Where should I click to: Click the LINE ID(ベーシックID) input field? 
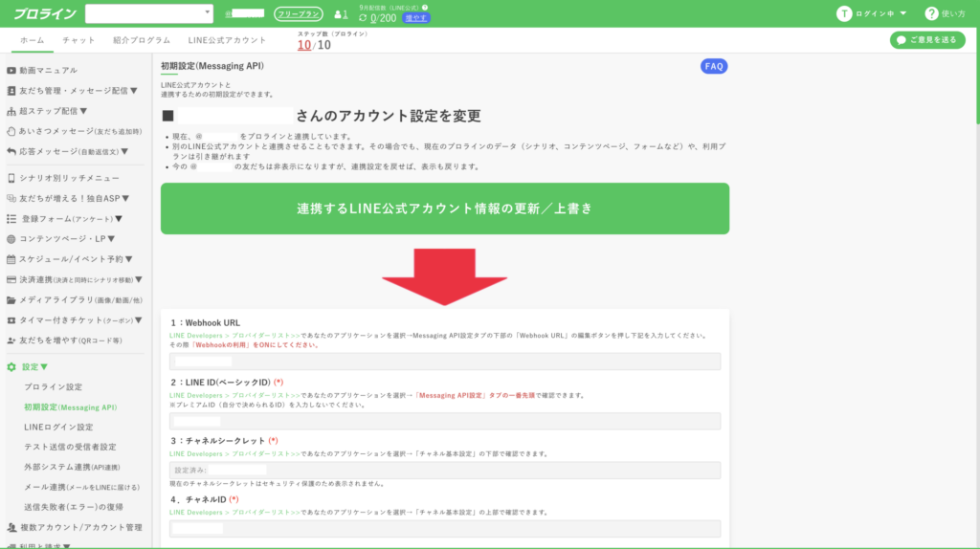[x=444, y=421]
